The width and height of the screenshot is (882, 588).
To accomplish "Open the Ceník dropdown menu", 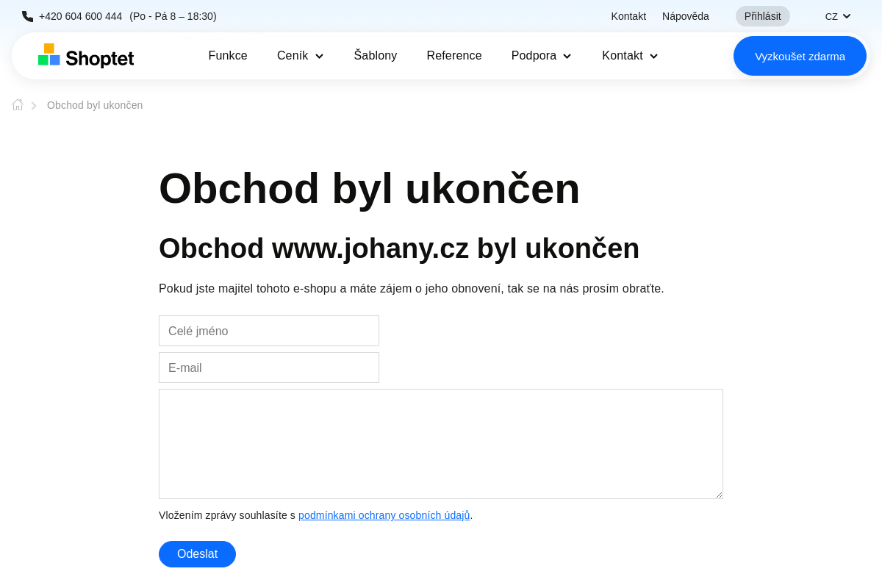I will pyautogui.click(x=300, y=56).
